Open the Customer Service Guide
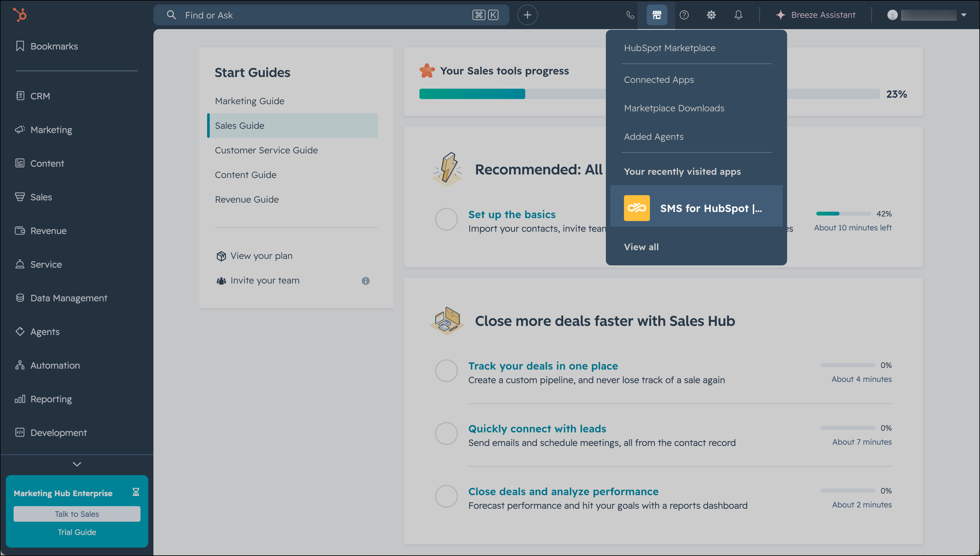Screen dimensions: 980x556 [x=266, y=150]
